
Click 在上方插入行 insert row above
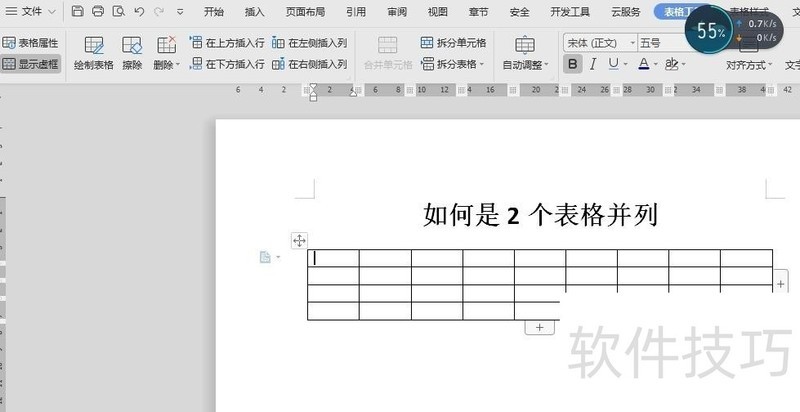point(227,43)
